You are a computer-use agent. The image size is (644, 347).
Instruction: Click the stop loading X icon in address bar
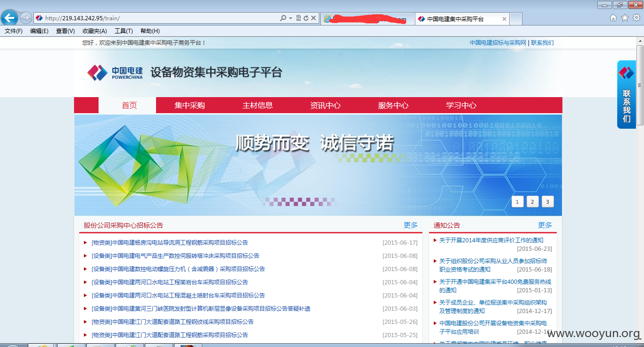click(x=313, y=18)
